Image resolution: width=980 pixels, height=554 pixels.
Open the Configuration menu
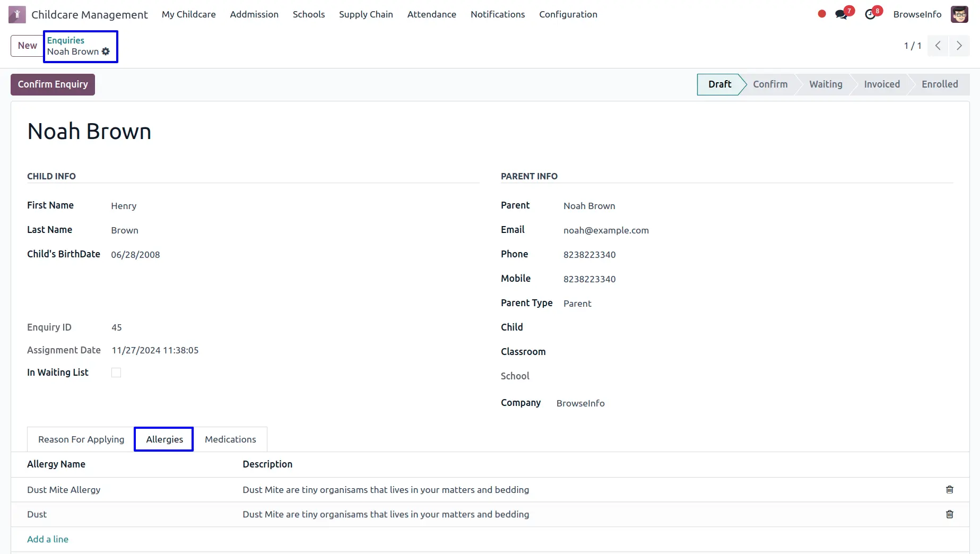[568, 14]
